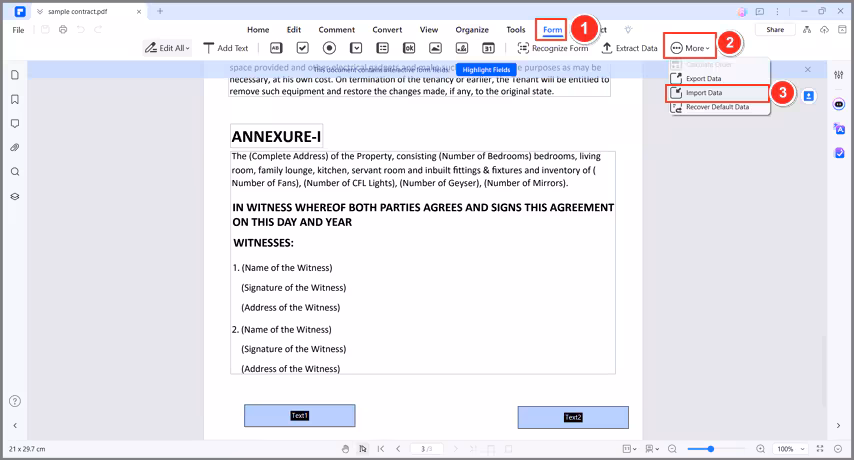Viewport: 854px width, 460px height.
Task: Open the AI assistant icon on right sidebar
Action: click(x=839, y=104)
